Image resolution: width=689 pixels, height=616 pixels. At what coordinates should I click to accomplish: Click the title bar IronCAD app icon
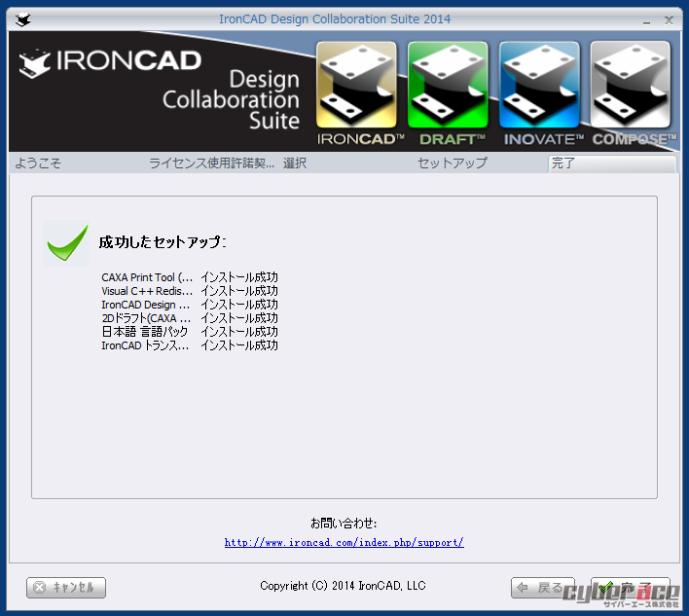tap(22, 19)
